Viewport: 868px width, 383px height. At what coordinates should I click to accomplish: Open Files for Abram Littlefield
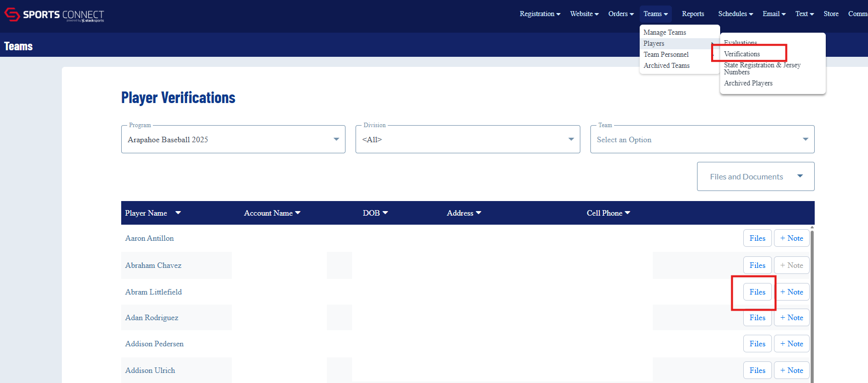point(757,292)
